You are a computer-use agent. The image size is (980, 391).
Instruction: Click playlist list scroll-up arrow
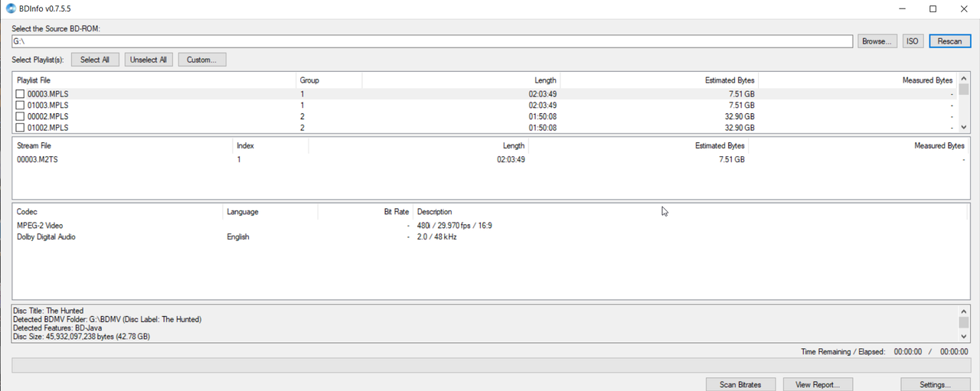tap(964, 79)
